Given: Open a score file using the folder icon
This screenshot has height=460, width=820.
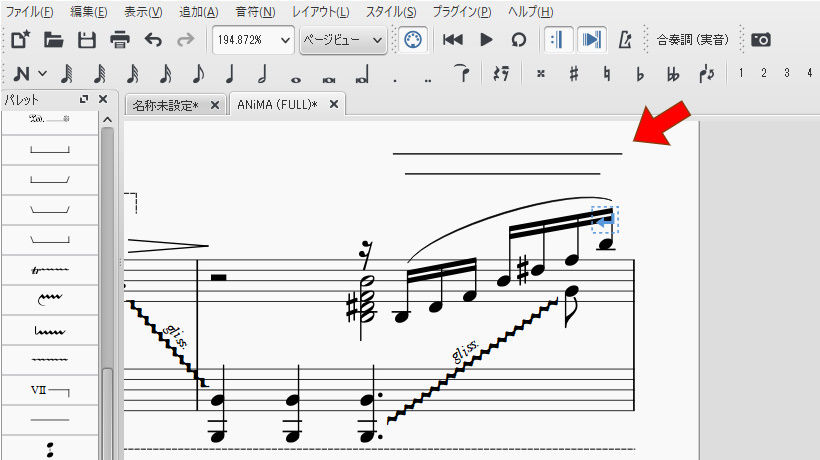Looking at the screenshot, I should pyautogui.click(x=53, y=40).
